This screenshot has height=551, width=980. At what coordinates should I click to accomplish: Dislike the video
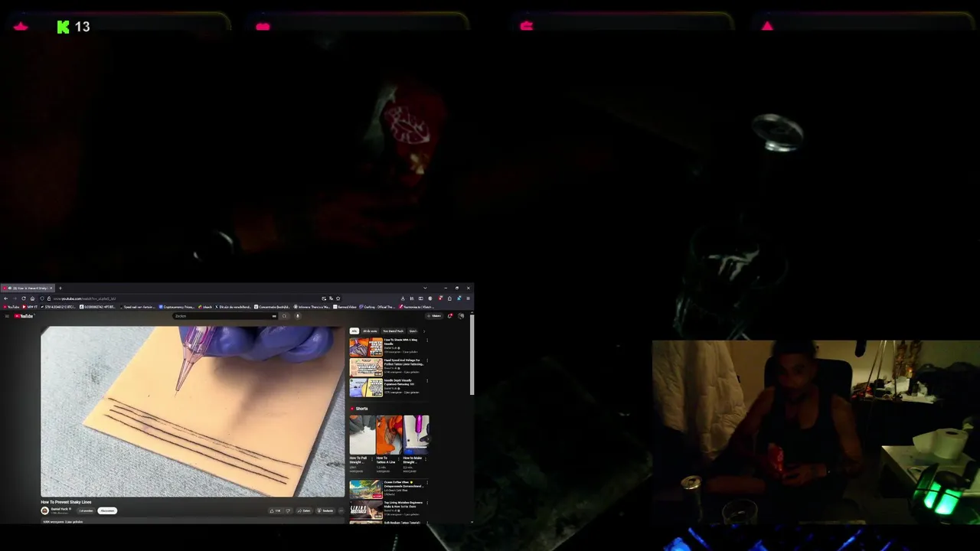(x=287, y=510)
